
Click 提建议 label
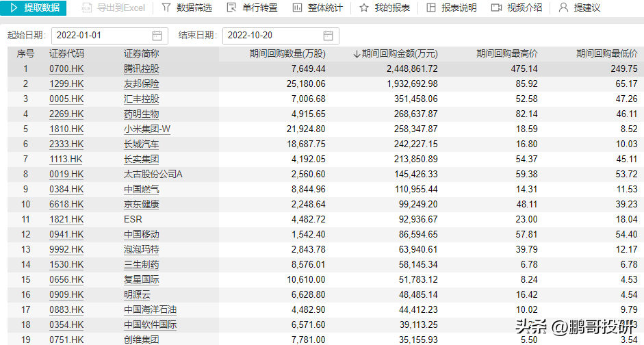587,8
